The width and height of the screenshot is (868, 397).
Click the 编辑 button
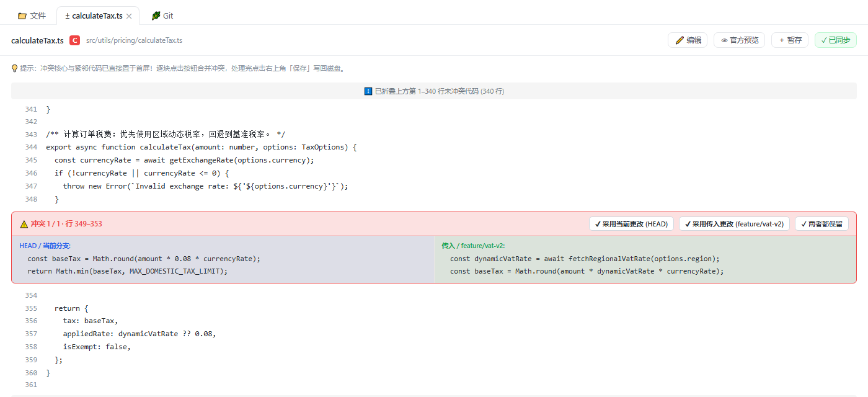coord(688,40)
